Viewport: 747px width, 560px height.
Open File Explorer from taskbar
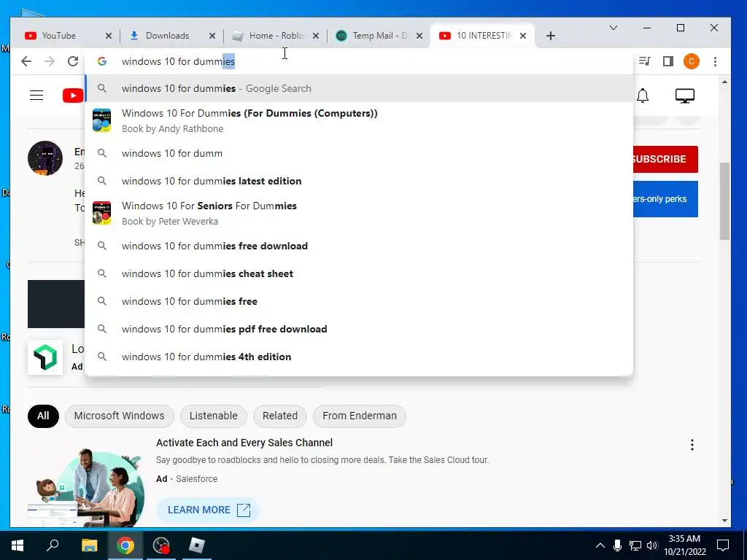[x=89, y=545]
